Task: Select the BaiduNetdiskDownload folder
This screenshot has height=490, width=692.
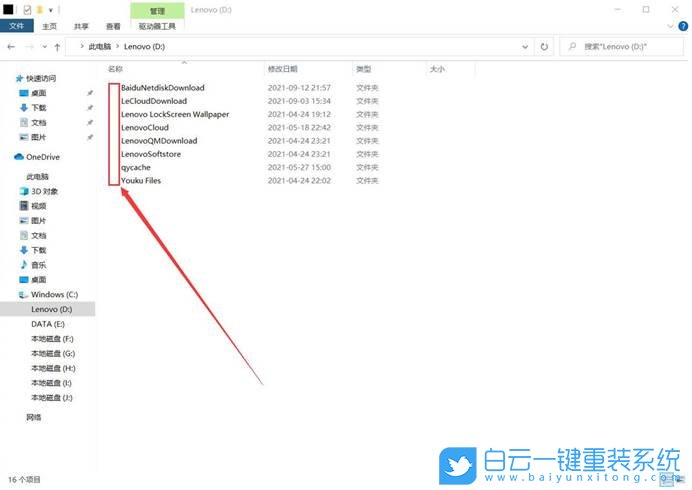Action: point(163,87)
